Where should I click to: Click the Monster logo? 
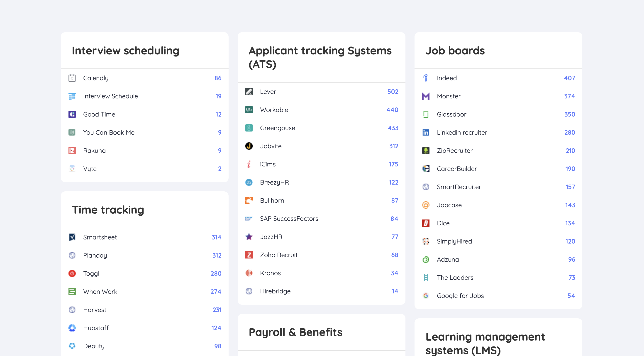pos(426,96)
